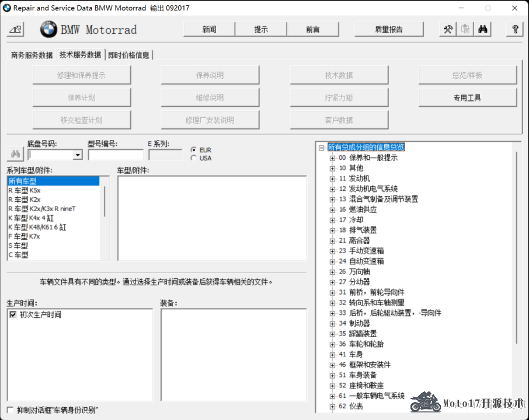
Task: Toggle the 初次生产时间 checkbox
Action: click(x=13, y=314)
